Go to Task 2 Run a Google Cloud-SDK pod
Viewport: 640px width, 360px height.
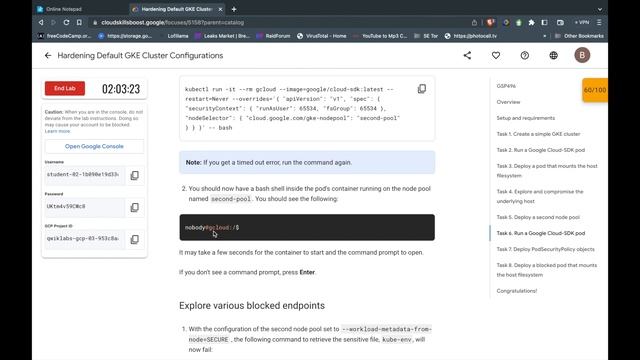click(x=541, y=150)
